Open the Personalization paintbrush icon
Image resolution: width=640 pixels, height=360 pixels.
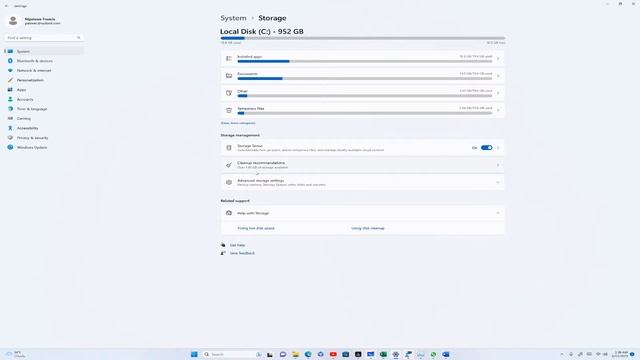point(10,80)
